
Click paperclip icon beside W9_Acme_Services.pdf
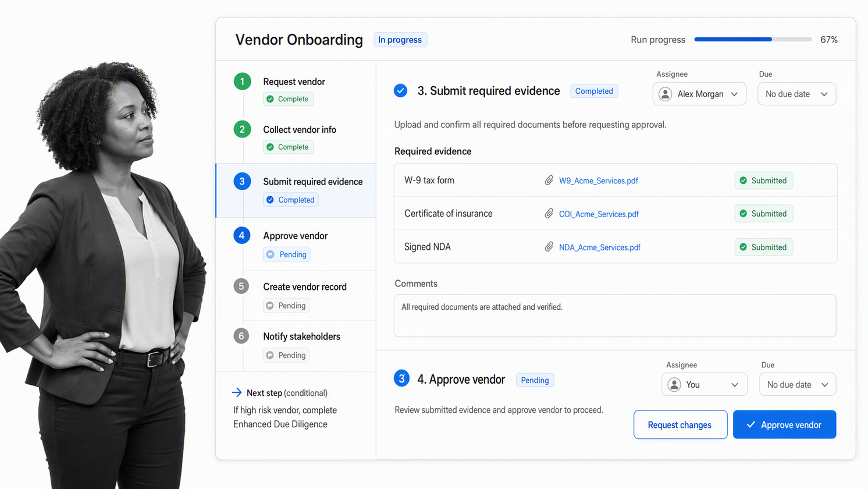click(549, 180)
